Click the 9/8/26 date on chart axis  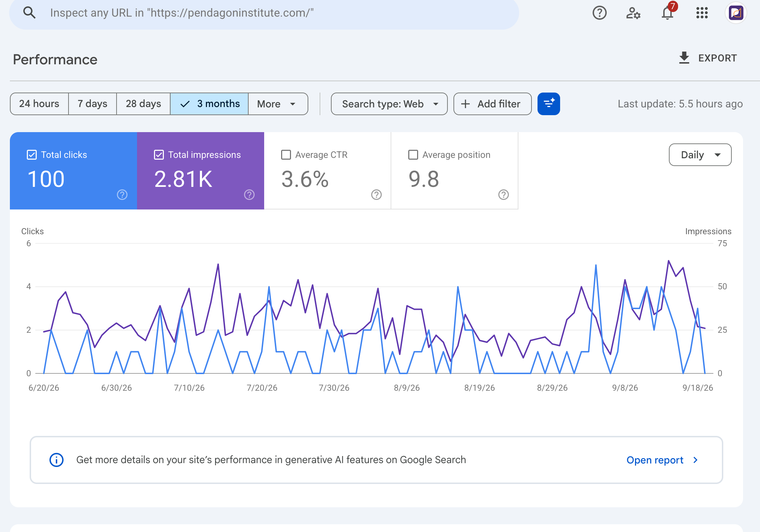click(x=625, y=388)
